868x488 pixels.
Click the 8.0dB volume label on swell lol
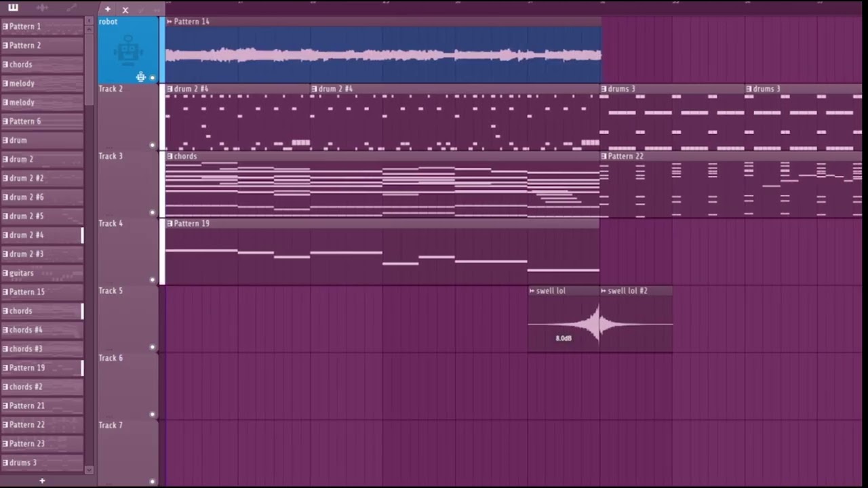(564, 338)
